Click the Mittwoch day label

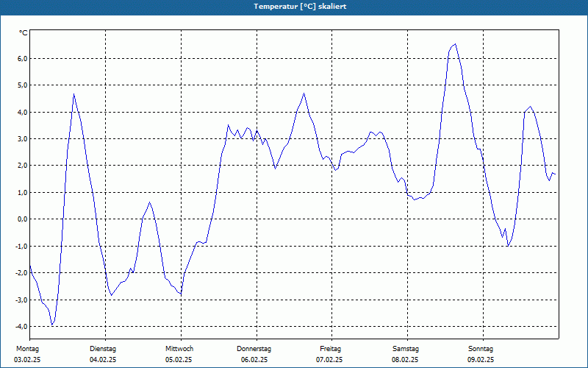coord(179,349)
